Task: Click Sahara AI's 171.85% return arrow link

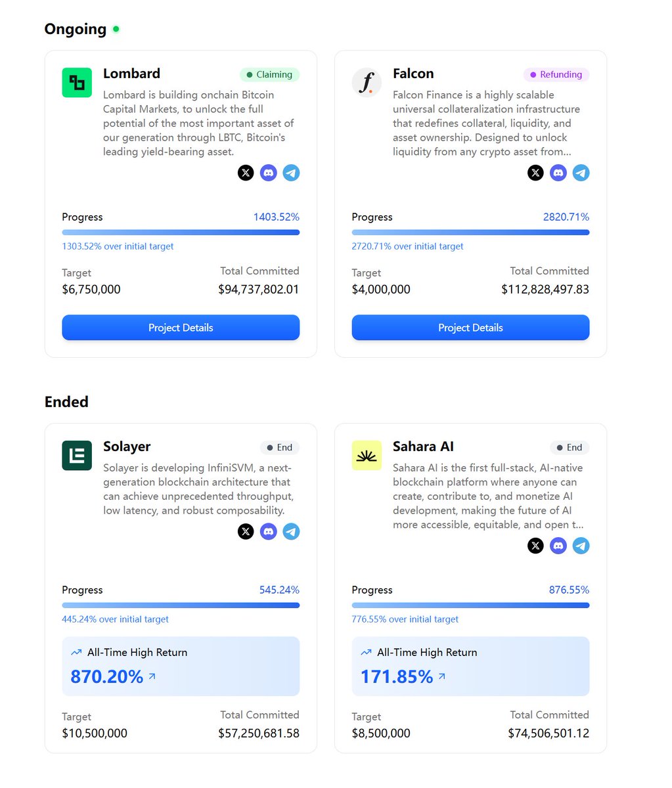Action: pyautogui.click(x=442, y=676)
